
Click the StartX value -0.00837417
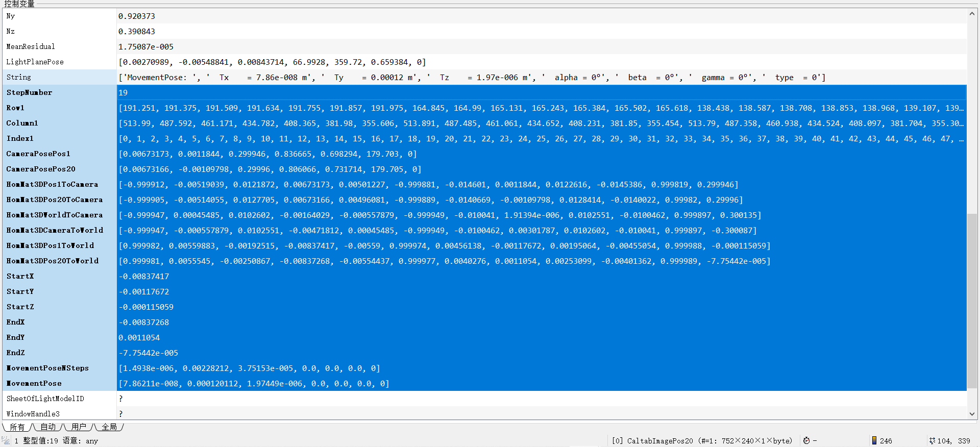144,277
